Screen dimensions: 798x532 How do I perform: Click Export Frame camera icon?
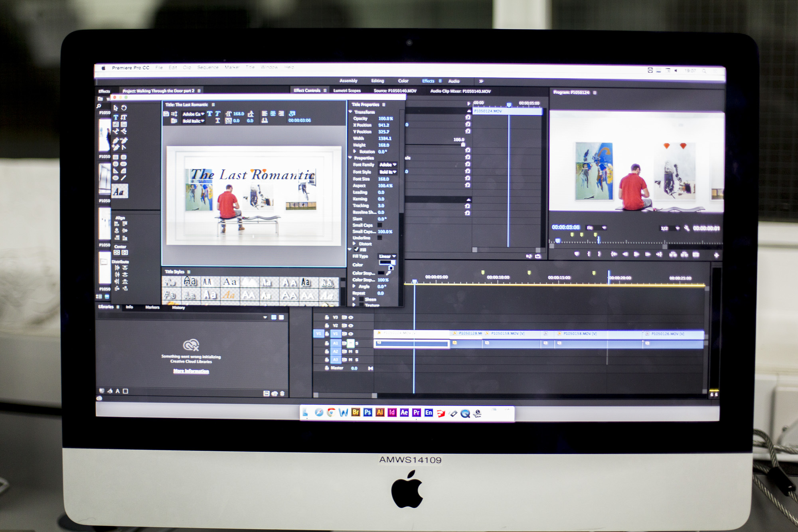tap(696, 255)
